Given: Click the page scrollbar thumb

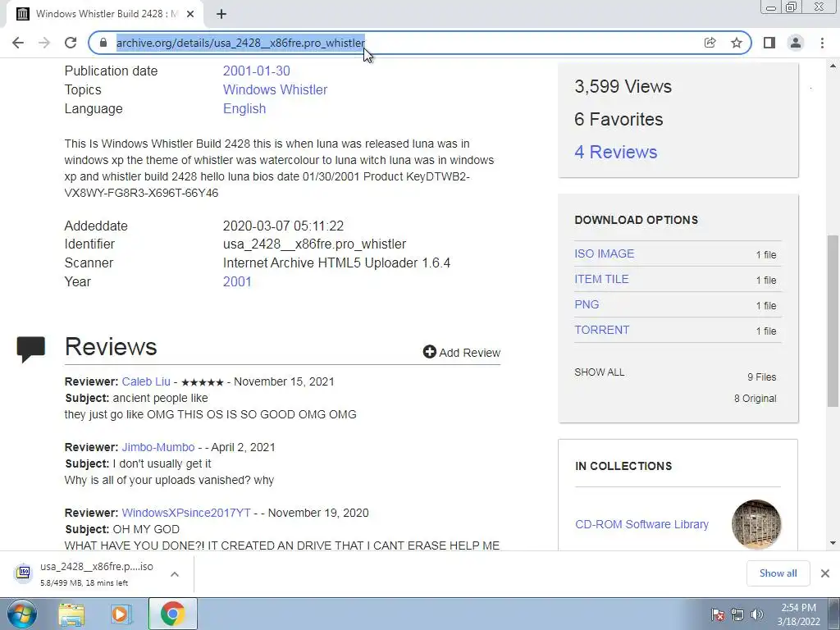Looking at the screenshot, I should coord(833,321).
